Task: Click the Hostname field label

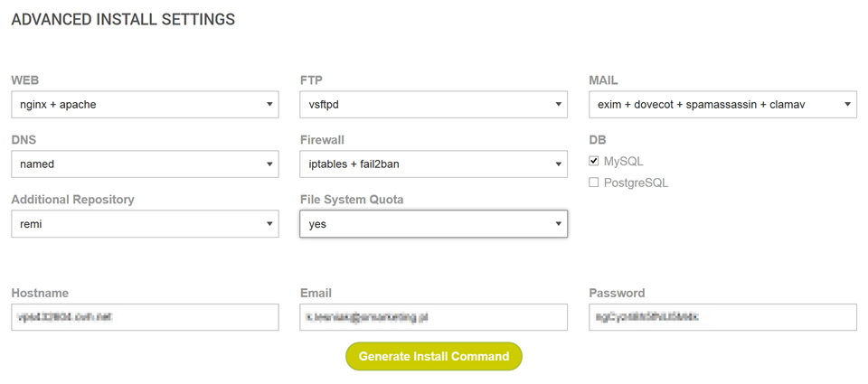Action: coord(40,293)
